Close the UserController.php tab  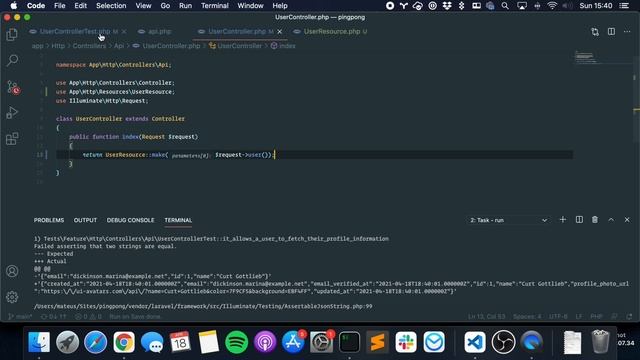tap(280, 31)
